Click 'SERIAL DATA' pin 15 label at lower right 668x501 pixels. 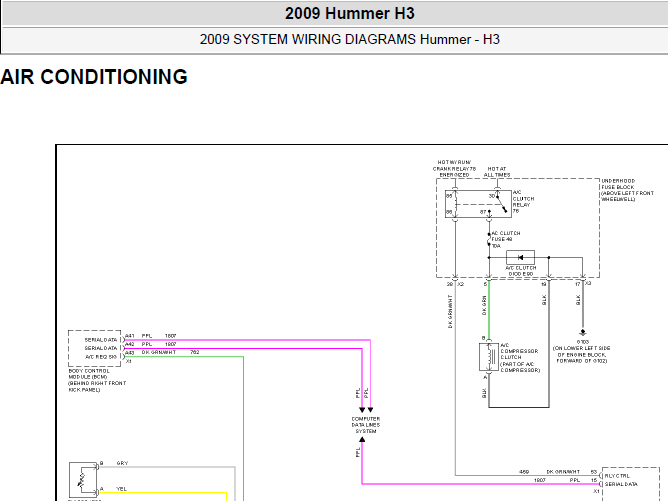(x=621, y=484)
